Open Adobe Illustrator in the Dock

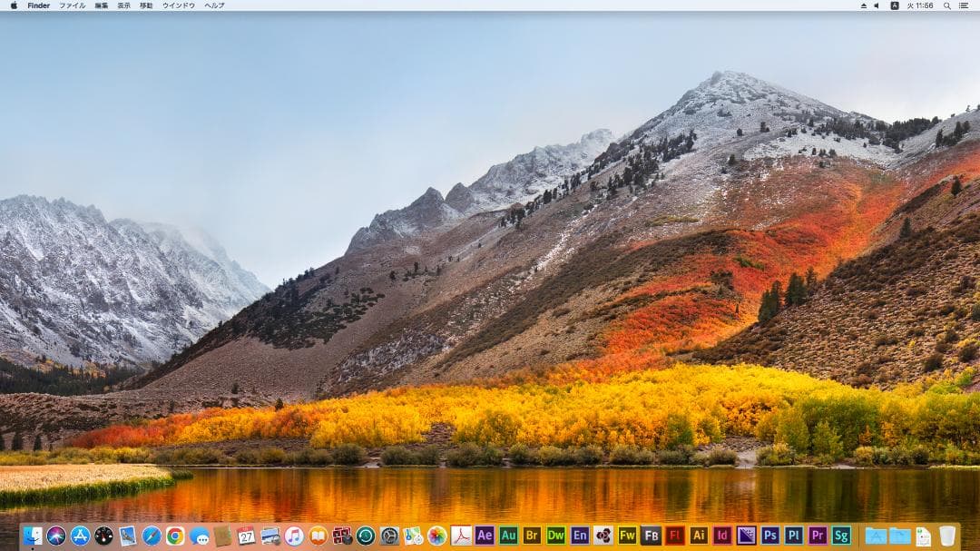point(697,536)
